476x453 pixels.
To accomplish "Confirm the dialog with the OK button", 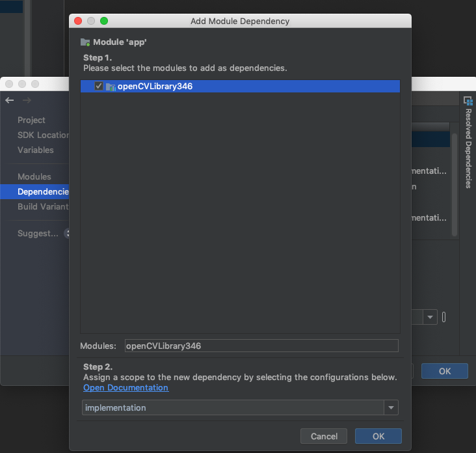I will (378, 436).
